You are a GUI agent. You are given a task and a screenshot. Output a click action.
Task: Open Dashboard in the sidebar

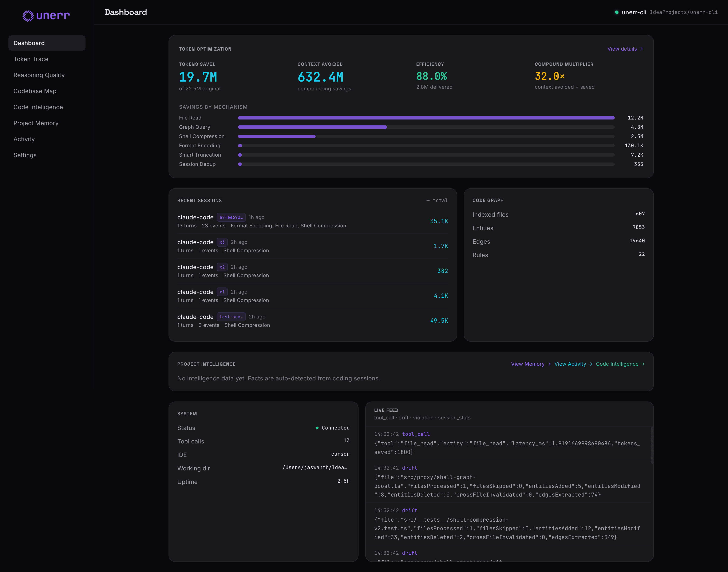(x=47, y=43)
